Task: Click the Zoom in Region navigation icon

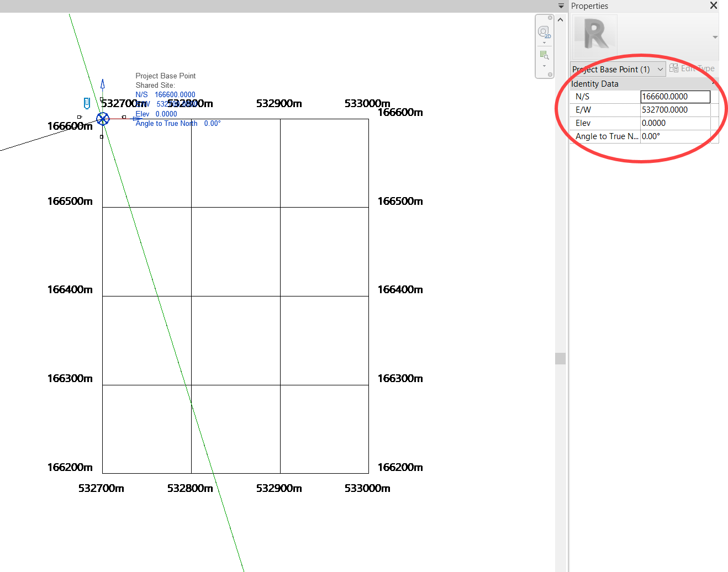Action: click(544, 55)
